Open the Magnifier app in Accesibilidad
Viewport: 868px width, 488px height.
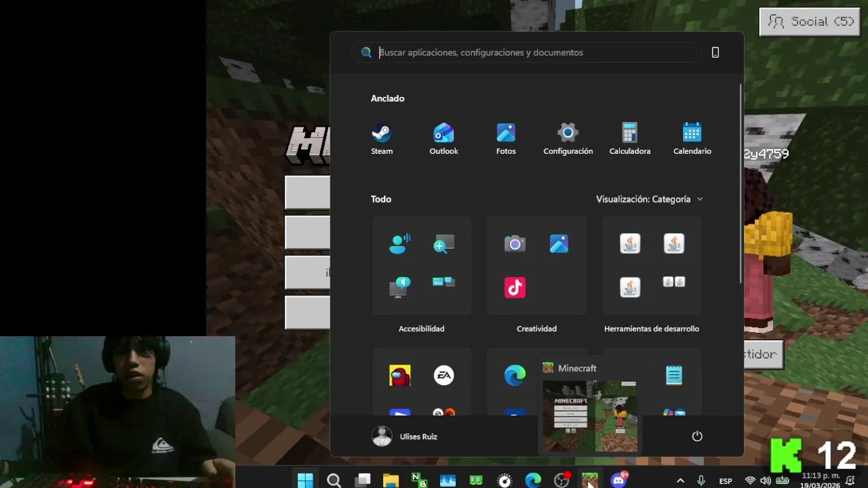(443, 243)
